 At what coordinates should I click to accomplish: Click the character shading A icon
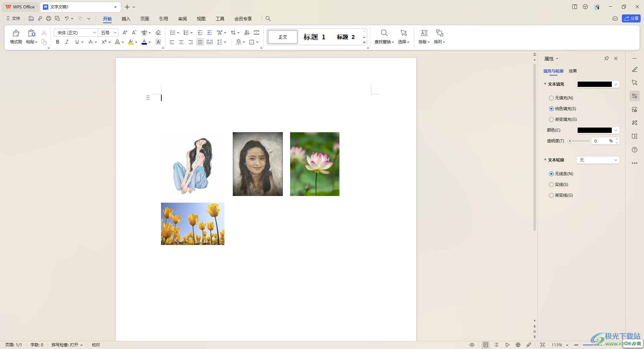158,42
